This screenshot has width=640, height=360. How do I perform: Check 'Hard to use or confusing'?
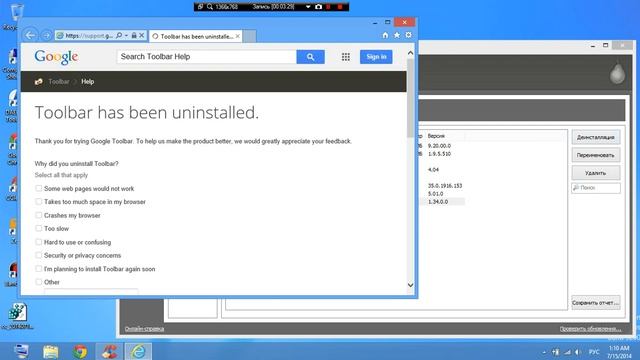38,242
